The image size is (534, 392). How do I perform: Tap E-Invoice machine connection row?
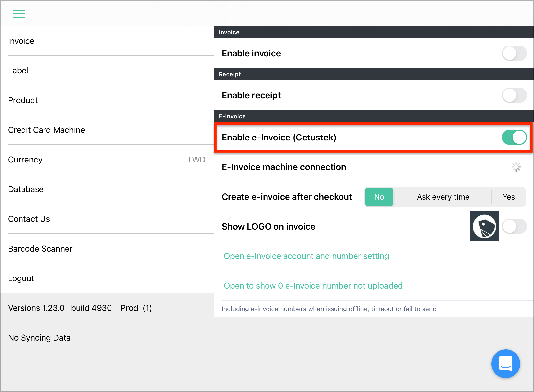[x=374, y=167]
